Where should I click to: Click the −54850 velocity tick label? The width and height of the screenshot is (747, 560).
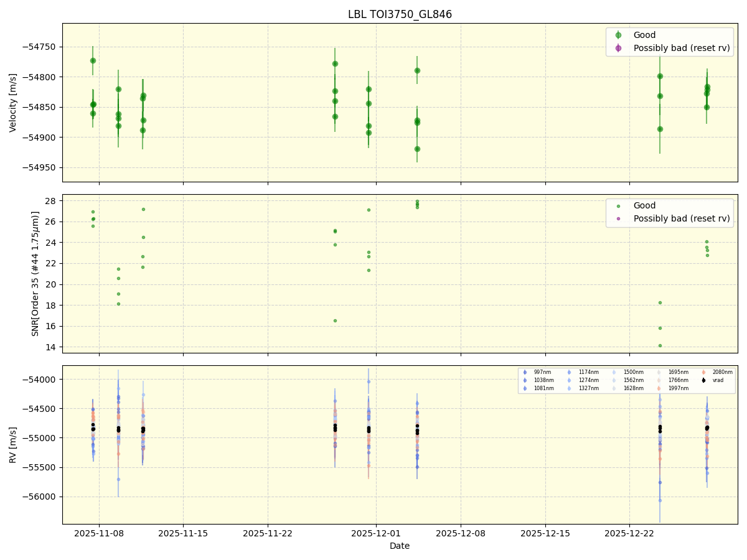pos(39,107)
